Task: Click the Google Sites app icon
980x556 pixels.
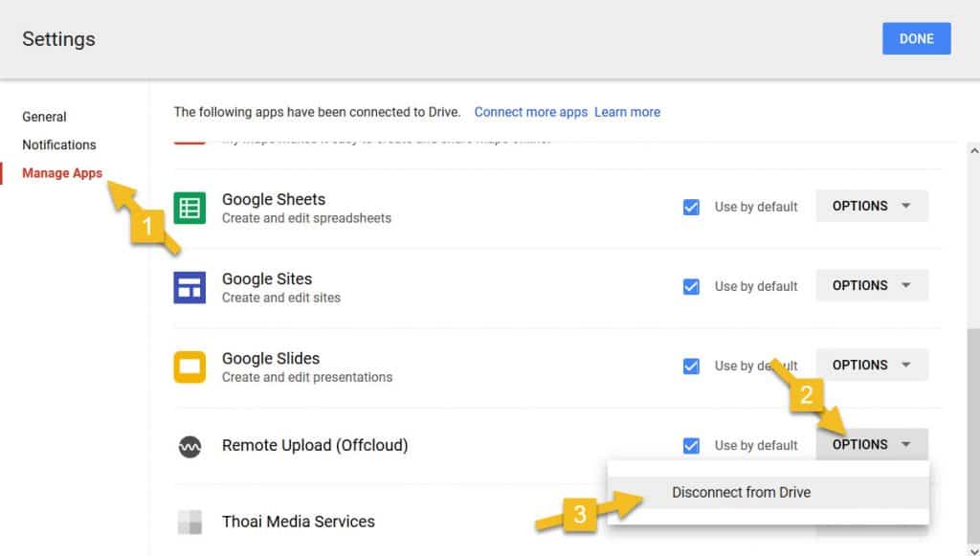Action: click(189, 287)
